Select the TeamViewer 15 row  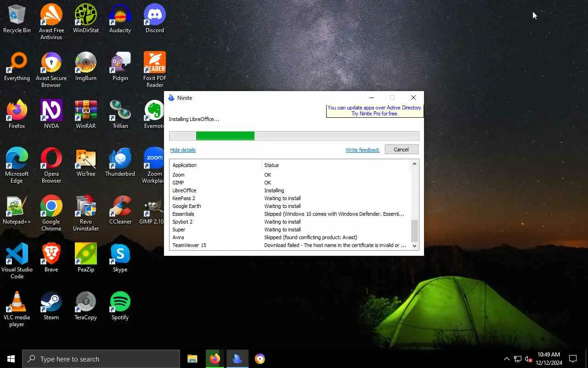289,245
